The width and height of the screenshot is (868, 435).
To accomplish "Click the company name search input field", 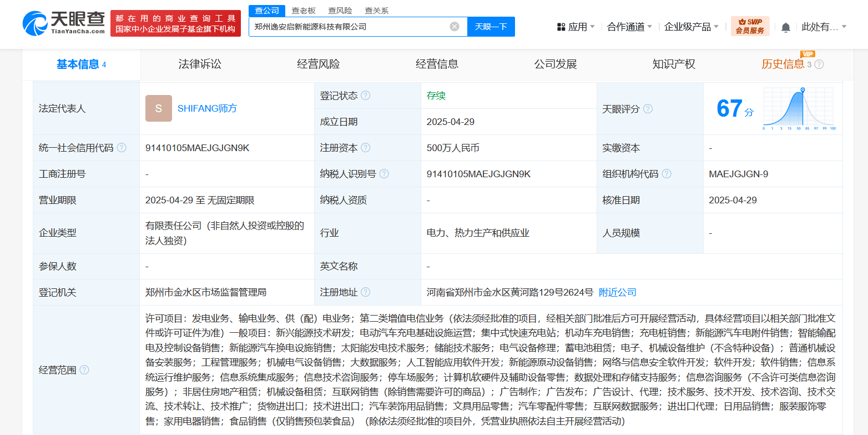I will coord(350,27).
